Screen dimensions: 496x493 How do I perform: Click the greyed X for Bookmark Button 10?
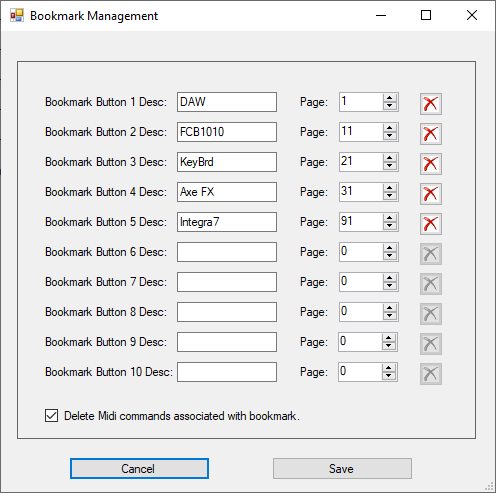(x=431, y=374)
